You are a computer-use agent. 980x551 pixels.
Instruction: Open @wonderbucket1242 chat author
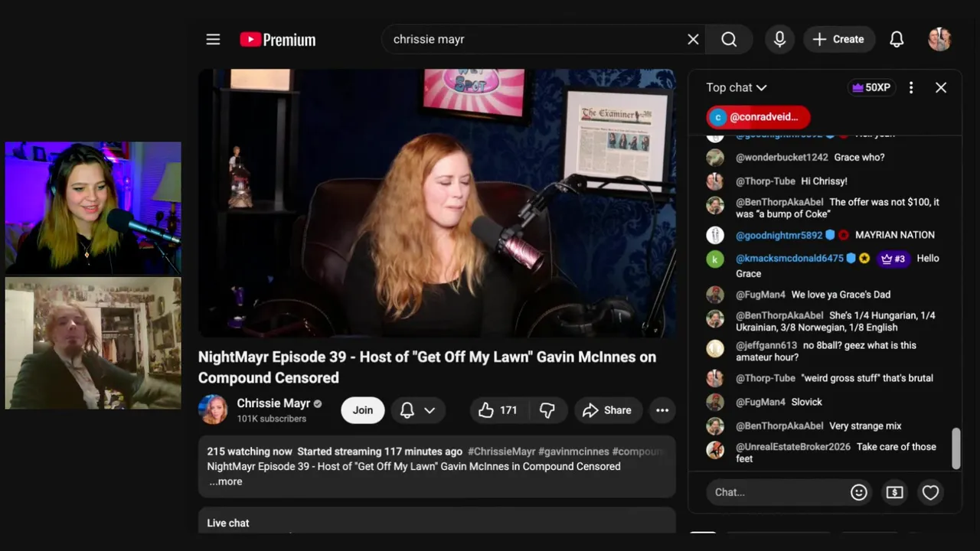(782, 157)
